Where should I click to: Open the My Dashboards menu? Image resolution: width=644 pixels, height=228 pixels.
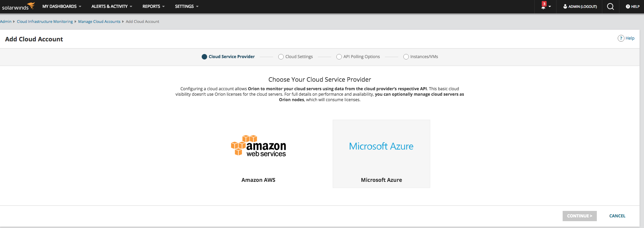tap(62, 6)
